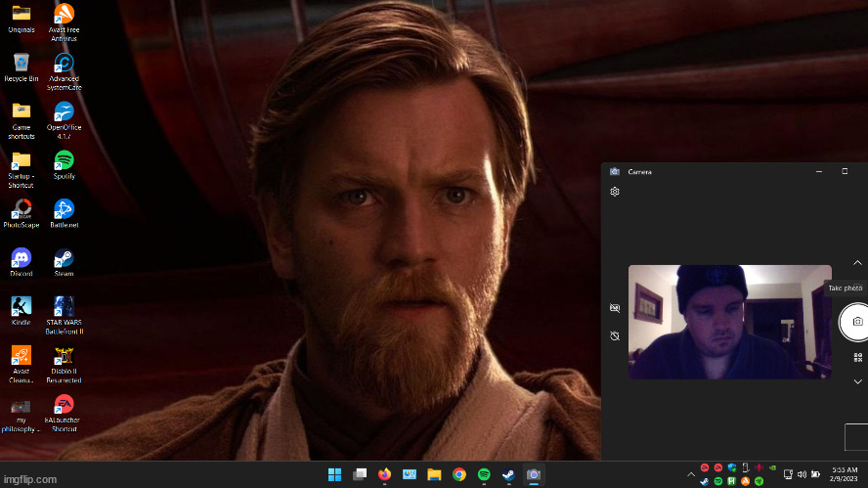The width and height of the screenshot is (868, 488).
Task: Expand the system tray hidden icons chevron
Action: pos(691,474)
